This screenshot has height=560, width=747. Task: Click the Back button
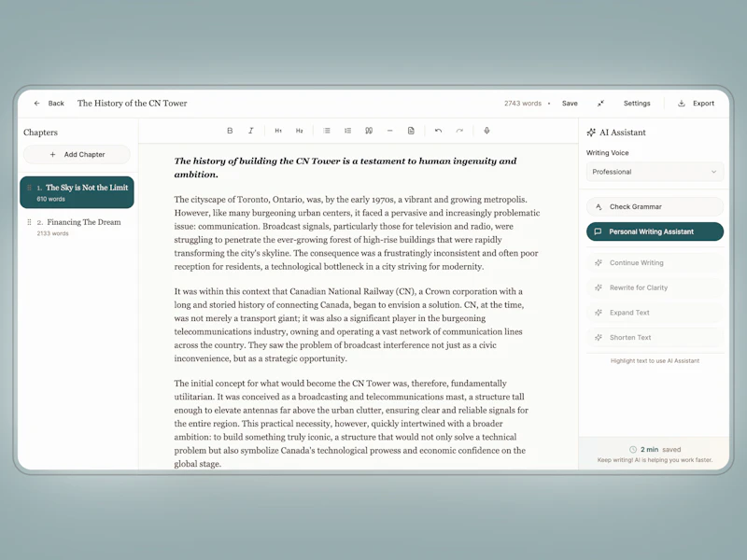pos(49,104)
